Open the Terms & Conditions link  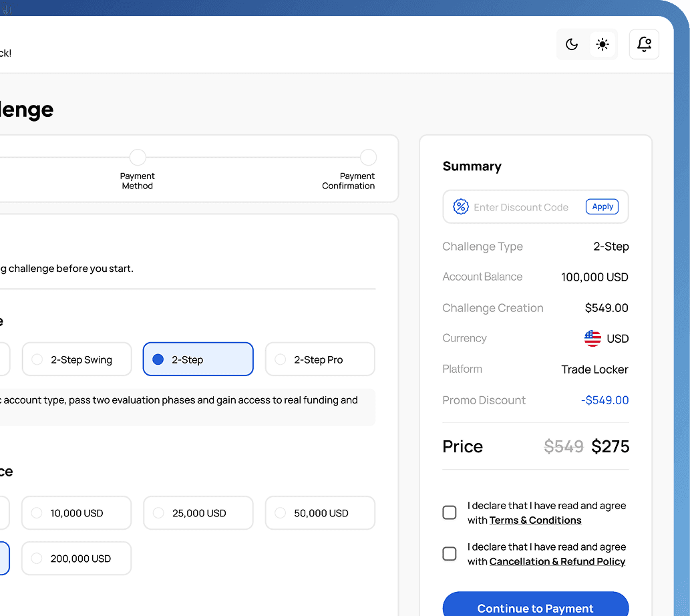(x=535, y=520)
